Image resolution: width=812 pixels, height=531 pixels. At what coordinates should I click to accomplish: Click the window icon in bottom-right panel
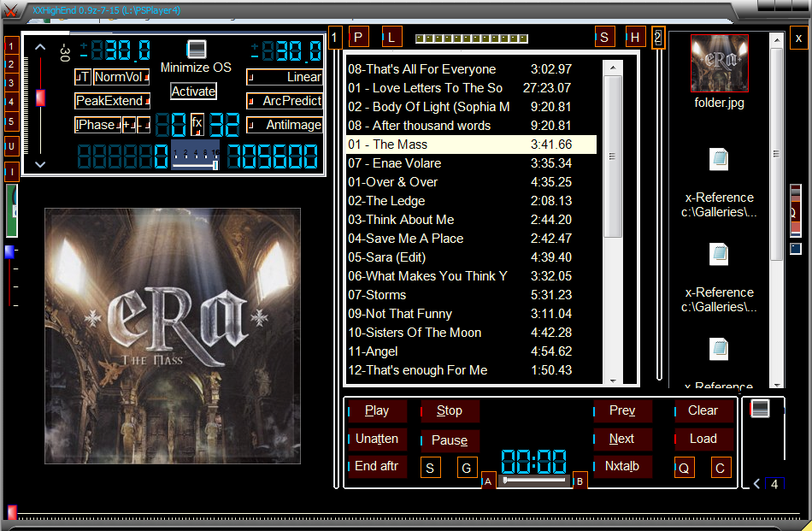coord(760,409)
